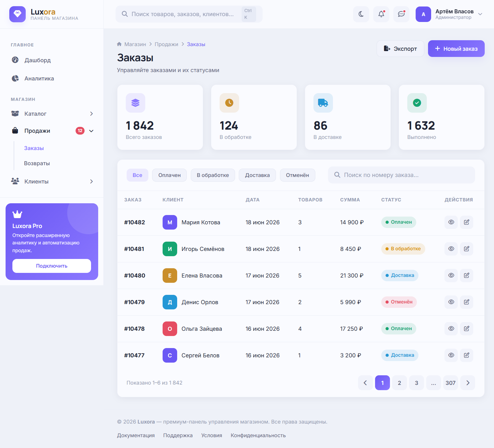Open the Условия footer link
This screenshot has width=494, height=448.
pyautogui.click(x=212, y=435)
